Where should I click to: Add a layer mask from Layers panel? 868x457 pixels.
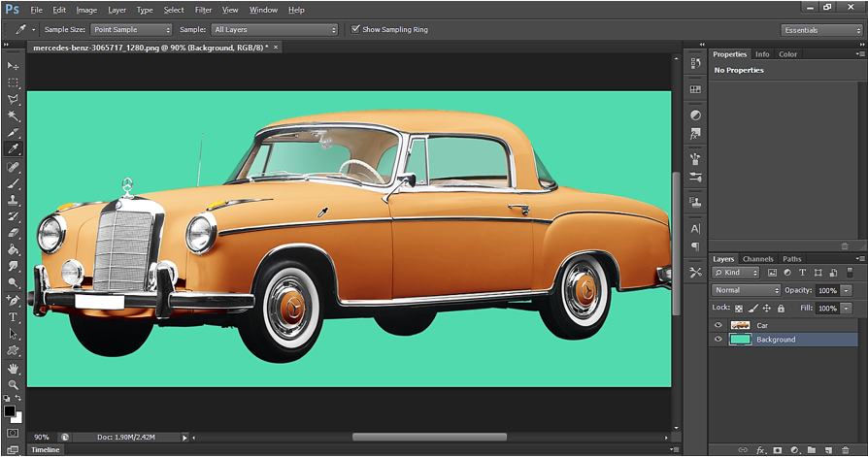click(778, 450)
